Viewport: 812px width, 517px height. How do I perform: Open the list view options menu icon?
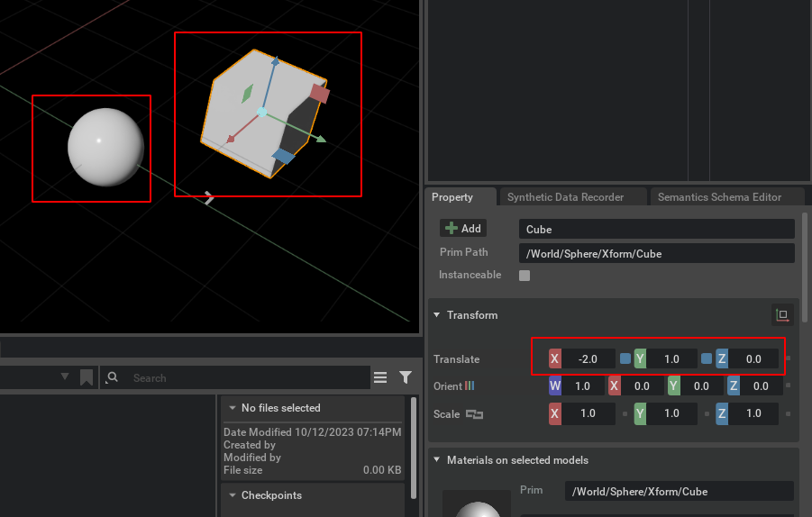click(x=380, y=377)
